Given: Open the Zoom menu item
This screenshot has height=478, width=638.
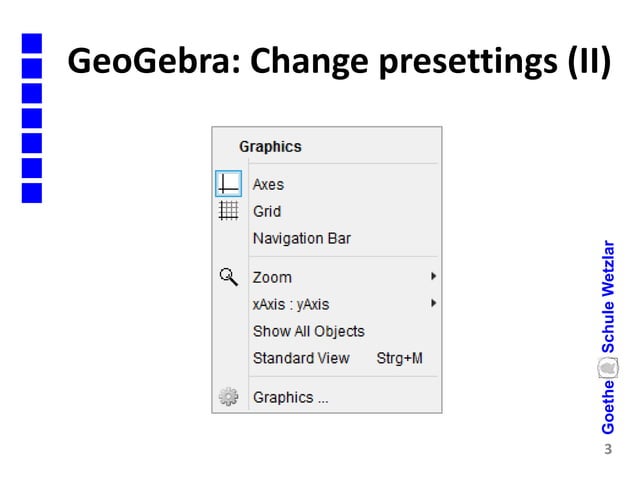Looking at the screenshot, I should pos(272,277).
